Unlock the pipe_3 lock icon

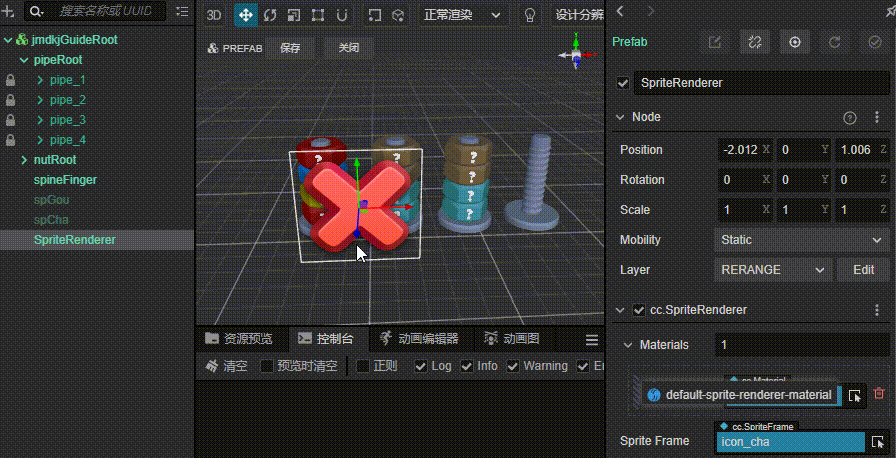[10, 120]
